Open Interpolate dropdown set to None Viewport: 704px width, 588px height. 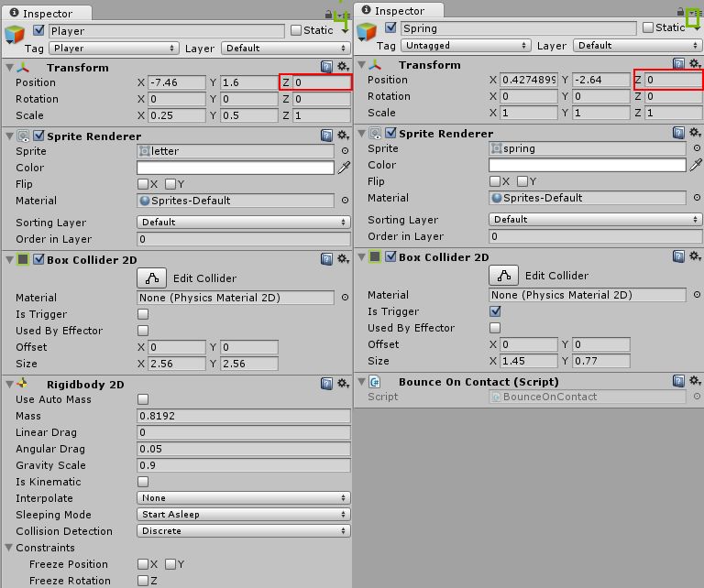coord(243,498)
